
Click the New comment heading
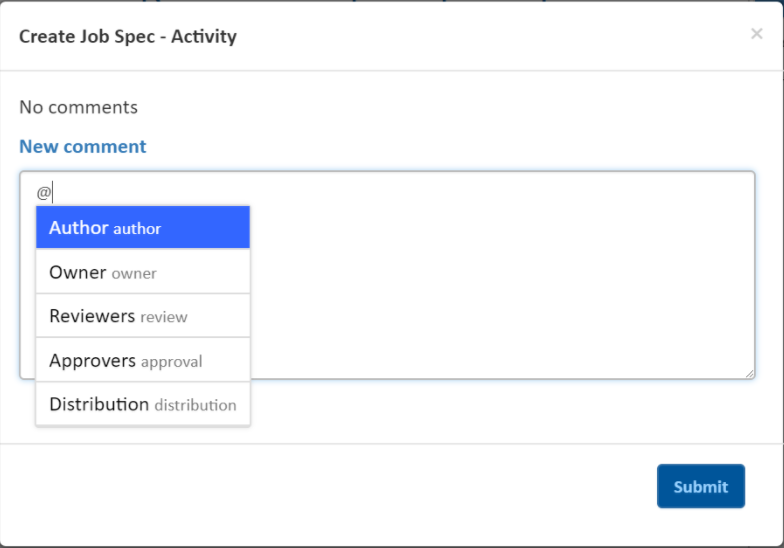pyautogui.click(x=83, y=146)
